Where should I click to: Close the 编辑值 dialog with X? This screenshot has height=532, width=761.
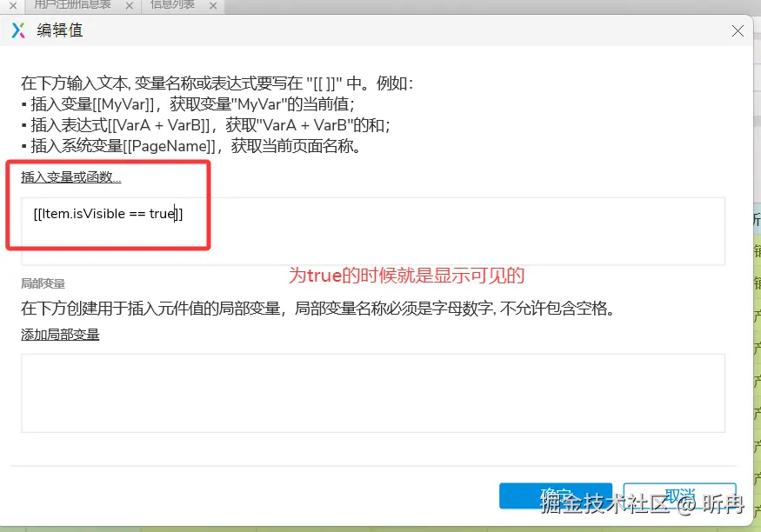[x=738, y=31]
